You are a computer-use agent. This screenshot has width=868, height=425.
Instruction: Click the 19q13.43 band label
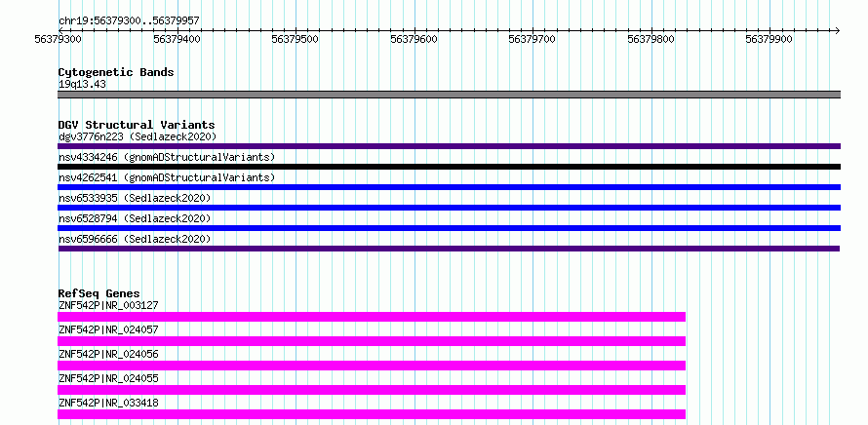[82, 85]
